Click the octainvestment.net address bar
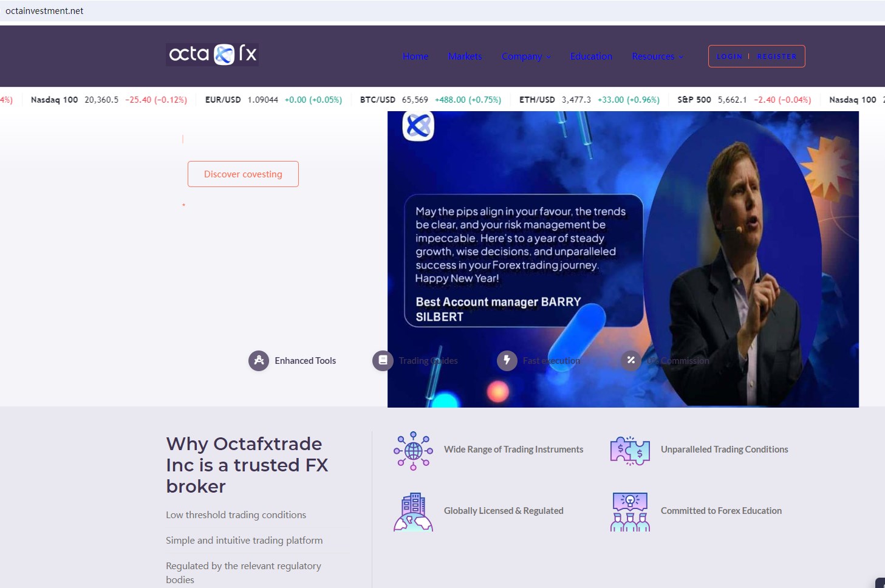Image resolution: width=885 pixels, height=588 pixels. 442,11
